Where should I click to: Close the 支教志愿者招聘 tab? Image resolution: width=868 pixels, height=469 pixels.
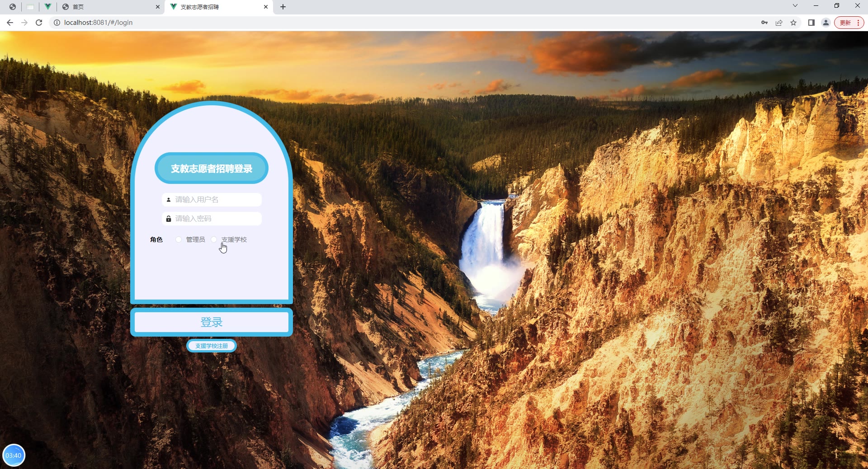pyautogui.click(x=266, y=7)
